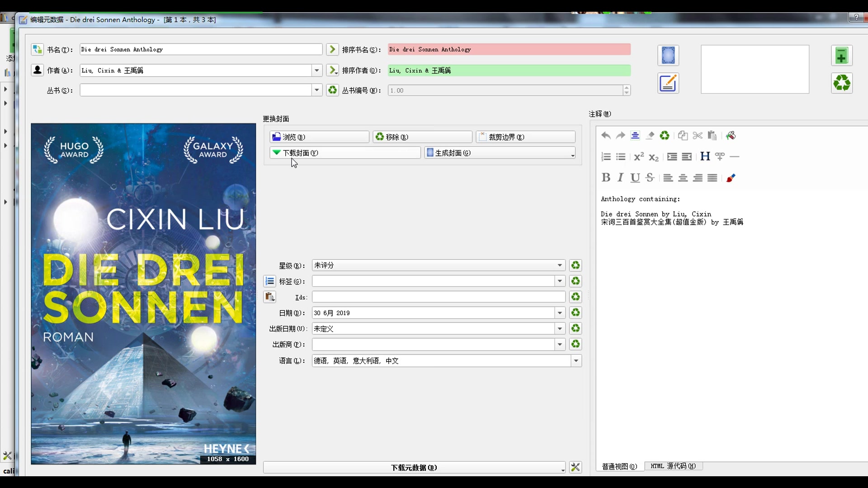Viewport: 868px width, 488px height.
Task: Toggle italic formatting
Action: pos(620,178)
